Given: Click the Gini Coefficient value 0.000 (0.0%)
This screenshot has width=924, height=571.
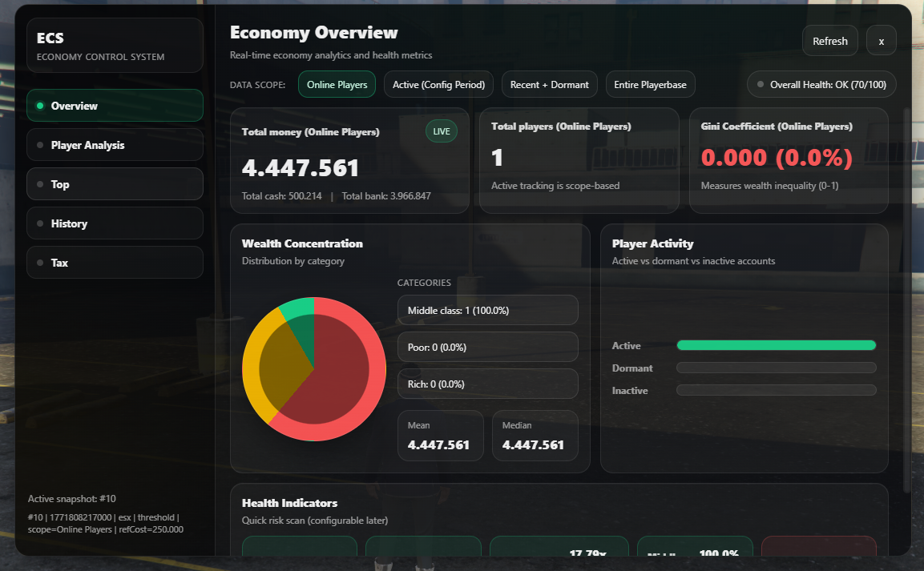Looking at the screenshot, I should tap(777, 158).
